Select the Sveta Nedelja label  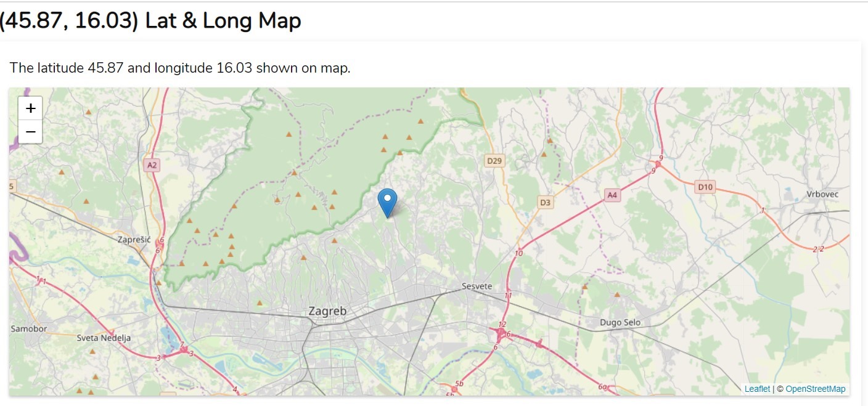pyautogui.click(x=100, y=338)
